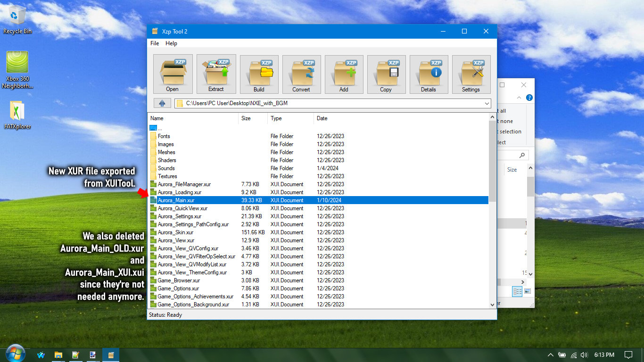Select Game_Options.xur file
Viewport: 644px width, 362px height.
point(318,288)
